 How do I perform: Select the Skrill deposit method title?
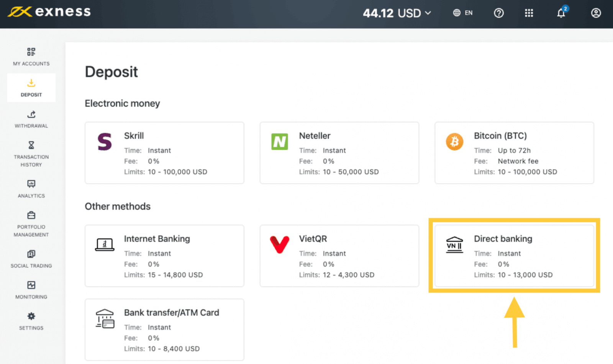134,136
